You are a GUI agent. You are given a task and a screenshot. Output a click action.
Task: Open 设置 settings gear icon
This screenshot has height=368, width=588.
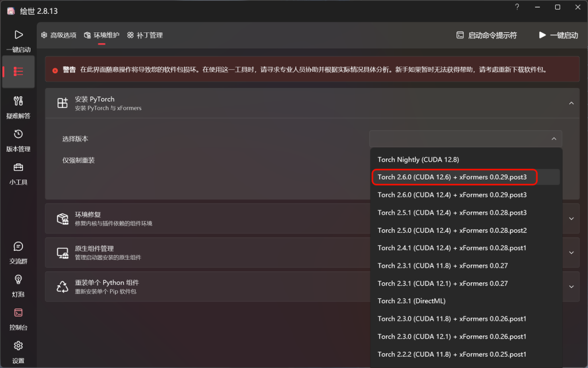(18, 346)
